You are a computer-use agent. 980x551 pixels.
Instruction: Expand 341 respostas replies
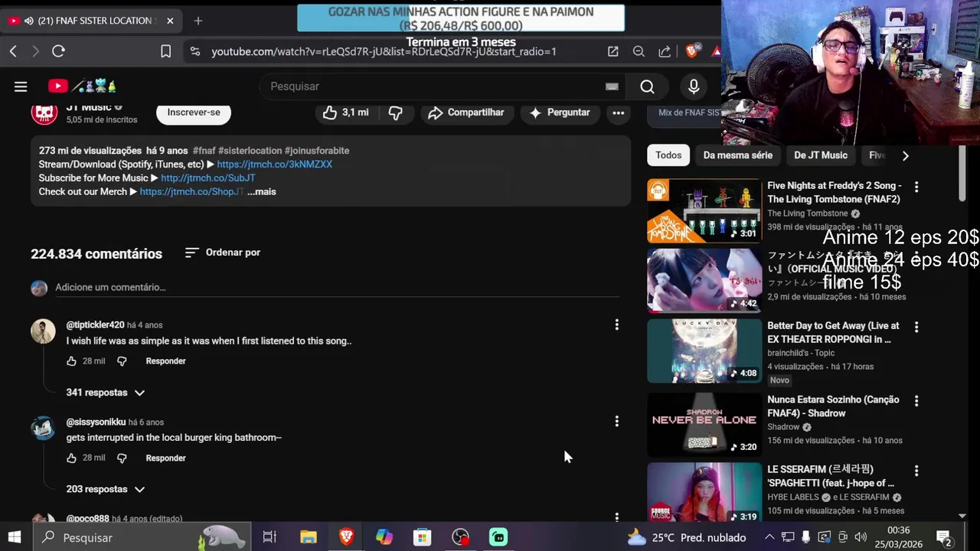(x=105, y=393)
